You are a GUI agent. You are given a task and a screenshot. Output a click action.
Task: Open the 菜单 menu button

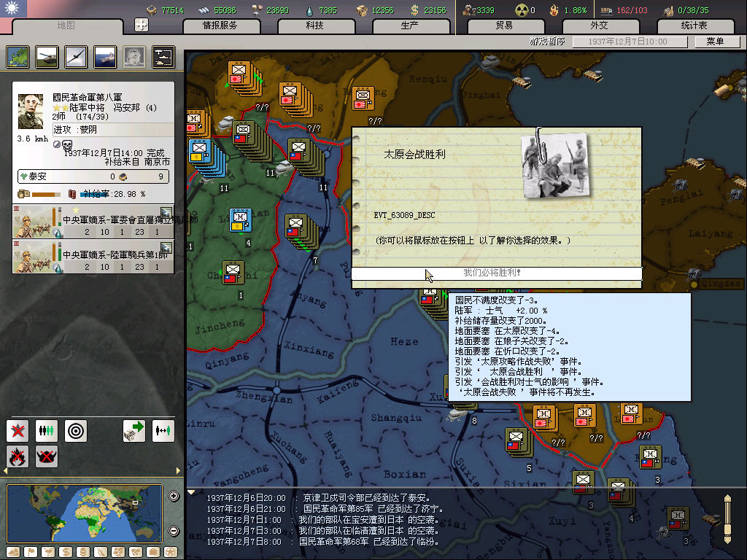tap(714, 42)
